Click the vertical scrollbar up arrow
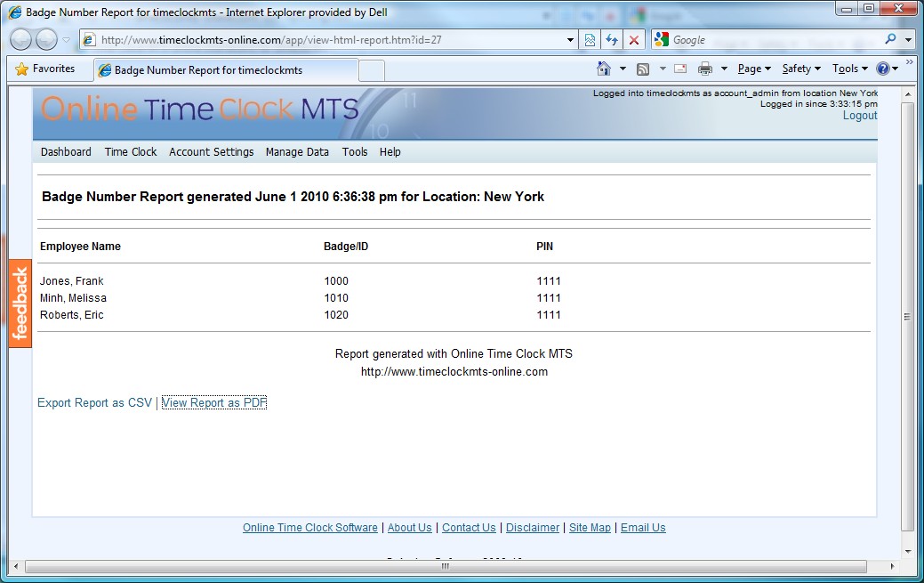Screen dimensions: 924x583 (907, 94)
